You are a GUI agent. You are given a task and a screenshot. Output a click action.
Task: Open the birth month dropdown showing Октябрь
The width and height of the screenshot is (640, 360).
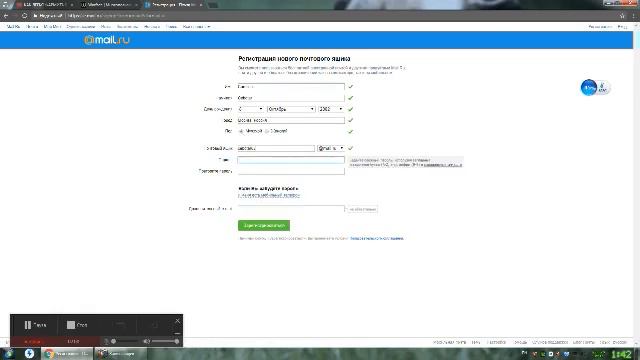tap(291, 109)
